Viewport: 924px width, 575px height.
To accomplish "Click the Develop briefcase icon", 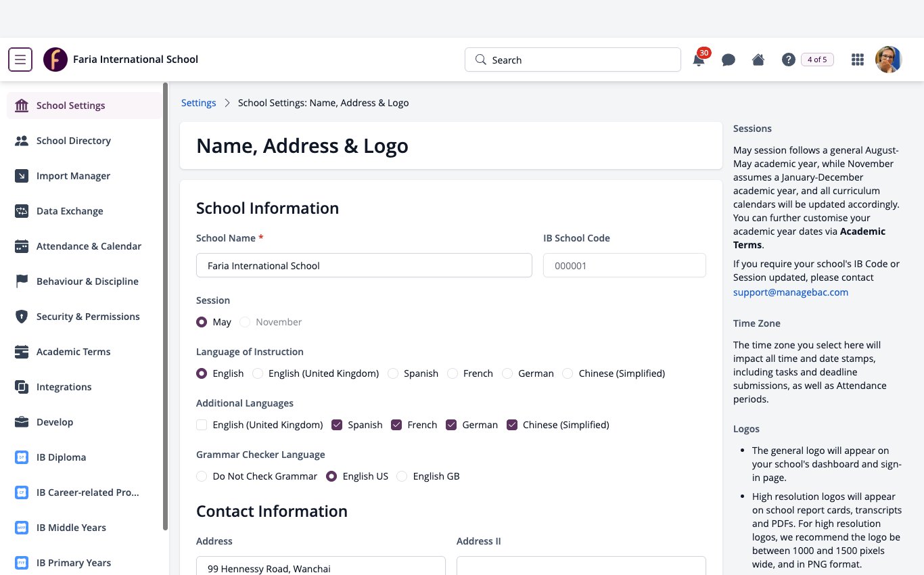I will (22, 422).
